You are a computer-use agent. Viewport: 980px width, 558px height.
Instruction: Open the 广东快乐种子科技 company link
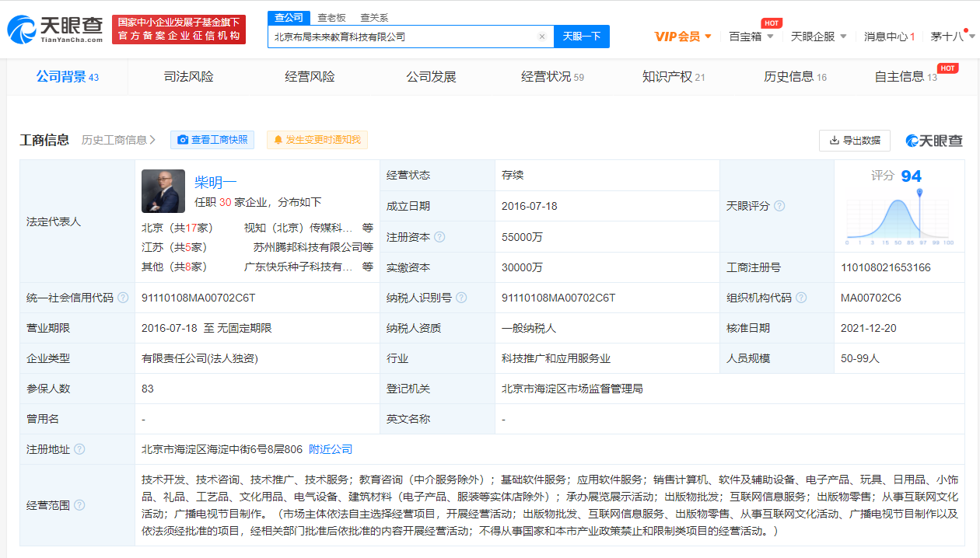[x=298, y=267]
